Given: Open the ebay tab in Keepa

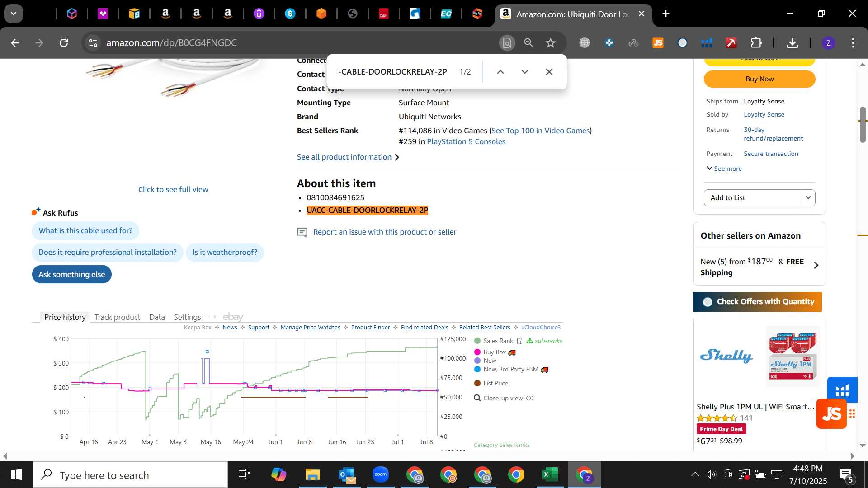Looking at the screenshot, I should point(233,317).
